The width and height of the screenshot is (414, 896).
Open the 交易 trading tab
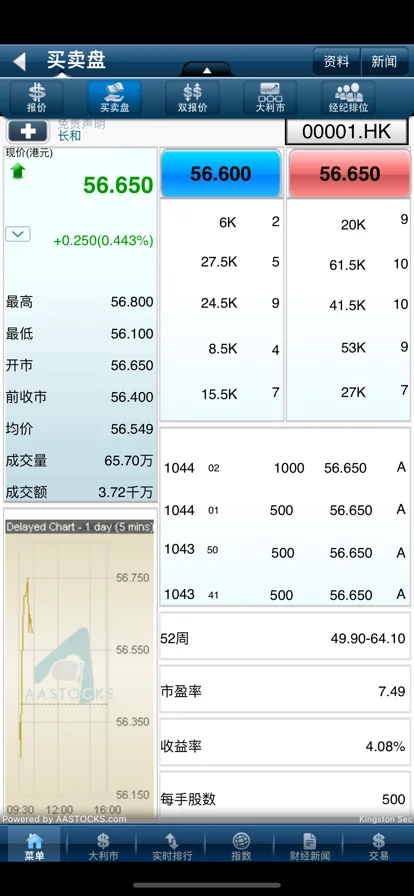click(379, 846)
